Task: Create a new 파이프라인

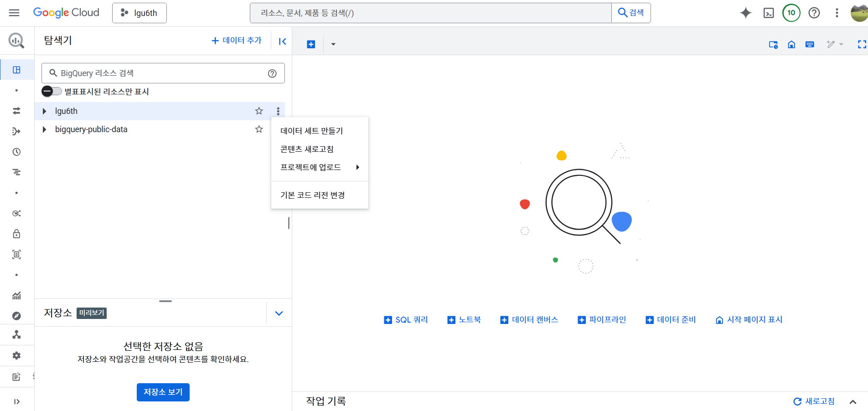Action: click(x=602, y=320)
